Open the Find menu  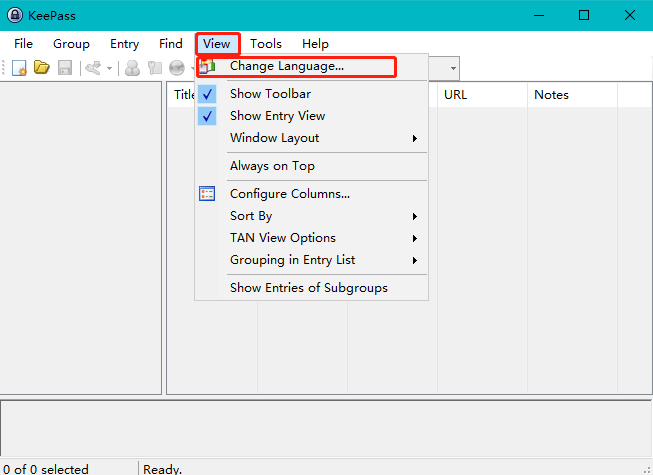coord(171,44)
